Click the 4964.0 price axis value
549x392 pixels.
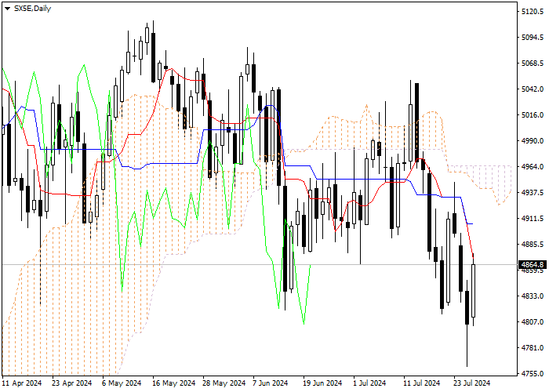pyautogui.click(x=533, y=166)
